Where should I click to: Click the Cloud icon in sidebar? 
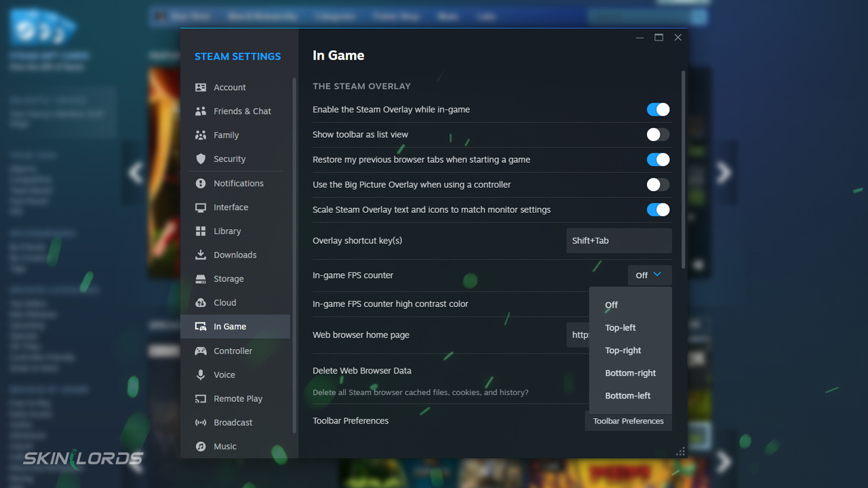click(x=201, y=302)
